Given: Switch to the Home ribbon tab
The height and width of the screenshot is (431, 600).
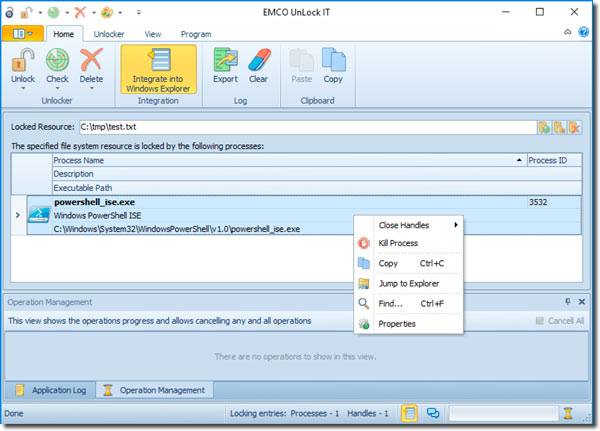Looking at the screenshot, I should point(64,34).
